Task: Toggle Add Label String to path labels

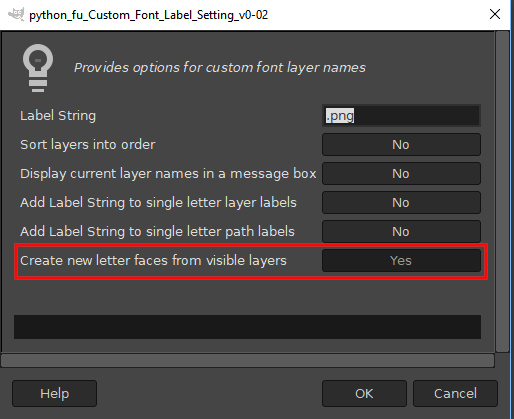Action: (401, 232)
